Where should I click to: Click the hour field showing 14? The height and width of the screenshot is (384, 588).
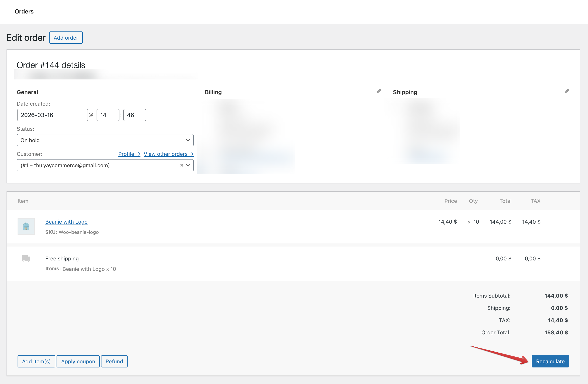108,115
